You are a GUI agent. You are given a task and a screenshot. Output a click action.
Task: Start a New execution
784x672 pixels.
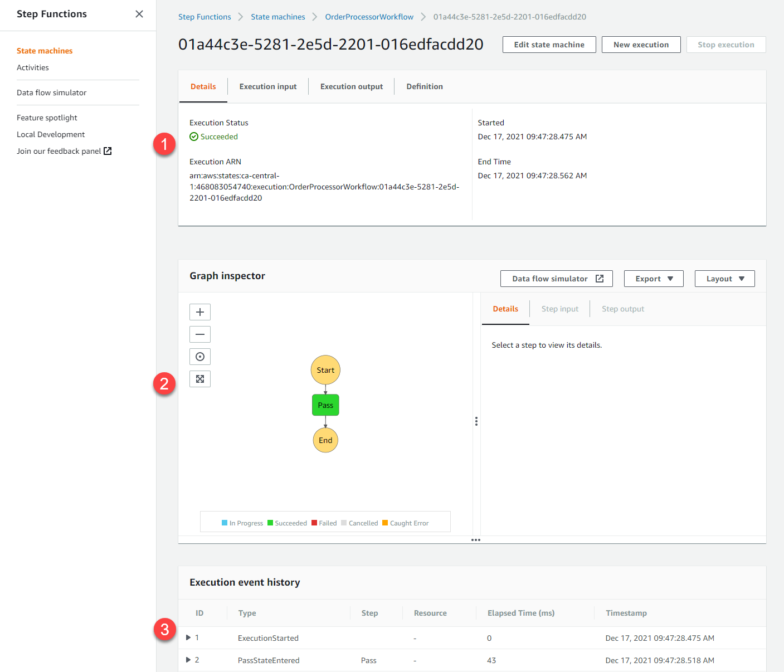click(x=641, y=45)
